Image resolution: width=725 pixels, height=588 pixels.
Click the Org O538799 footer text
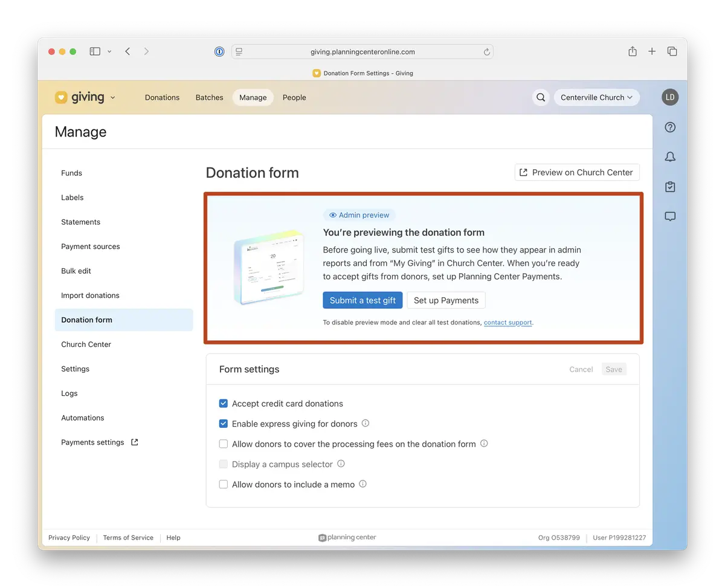(x=559, y=538)
